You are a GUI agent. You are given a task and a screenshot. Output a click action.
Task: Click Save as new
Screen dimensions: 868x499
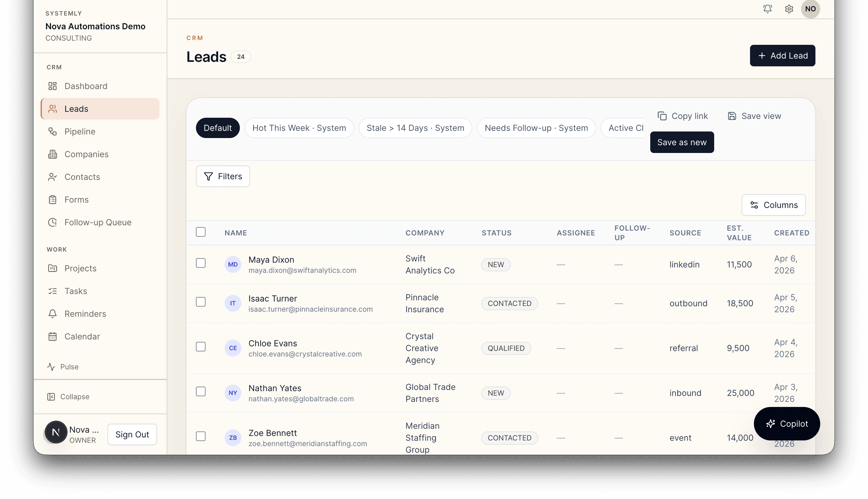(x=682, y=142)
